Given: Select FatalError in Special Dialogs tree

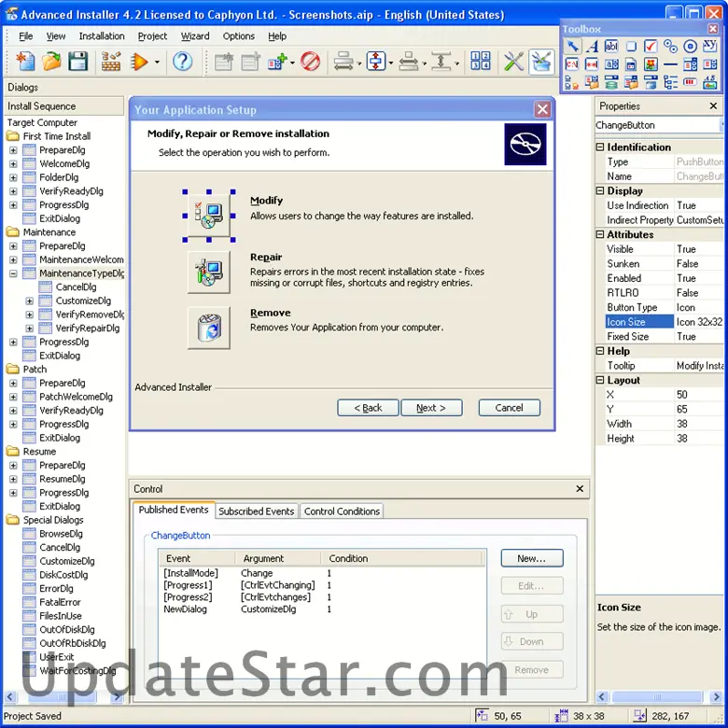Looking at the screenshot, I should click(60, 603).
